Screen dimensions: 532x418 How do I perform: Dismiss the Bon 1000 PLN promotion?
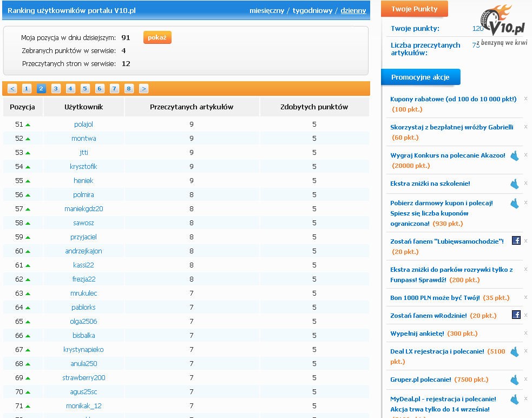pos(526,298)
